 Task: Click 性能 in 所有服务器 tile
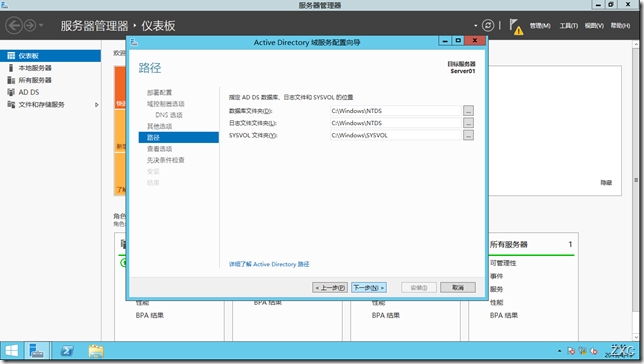(496, 302)
